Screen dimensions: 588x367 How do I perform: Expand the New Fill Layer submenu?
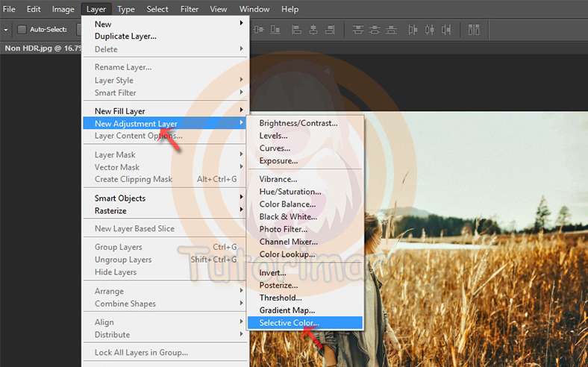pyautogui.click(x=164, y=111)
